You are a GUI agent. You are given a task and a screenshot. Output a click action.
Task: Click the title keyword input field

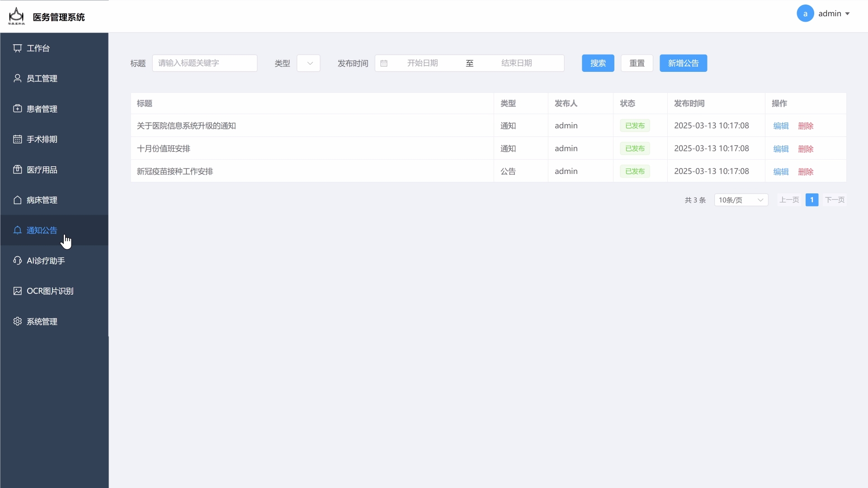coord(205,63)
